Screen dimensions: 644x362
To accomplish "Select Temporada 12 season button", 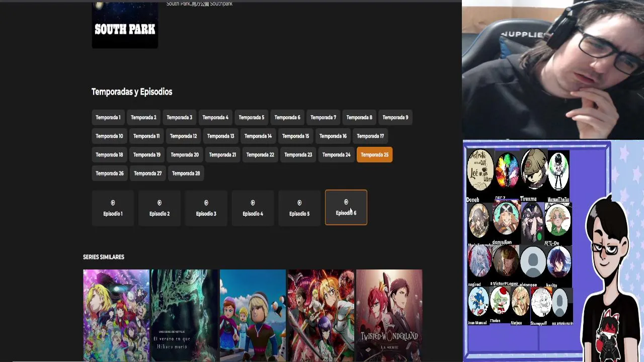I will pos(183,136).
